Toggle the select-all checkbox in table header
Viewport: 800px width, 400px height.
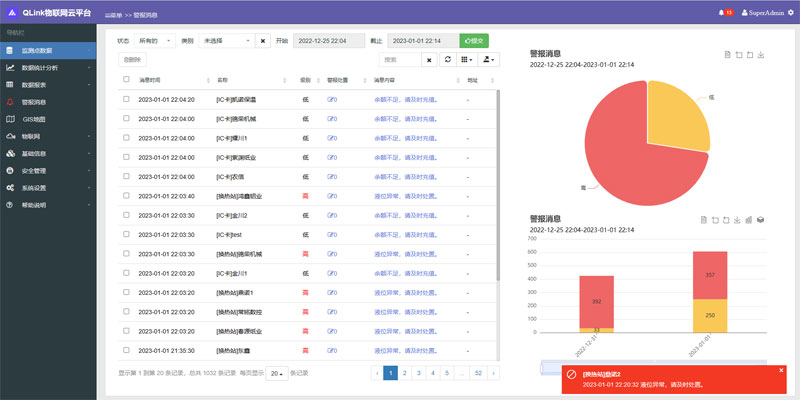click(x=126, y=79)
